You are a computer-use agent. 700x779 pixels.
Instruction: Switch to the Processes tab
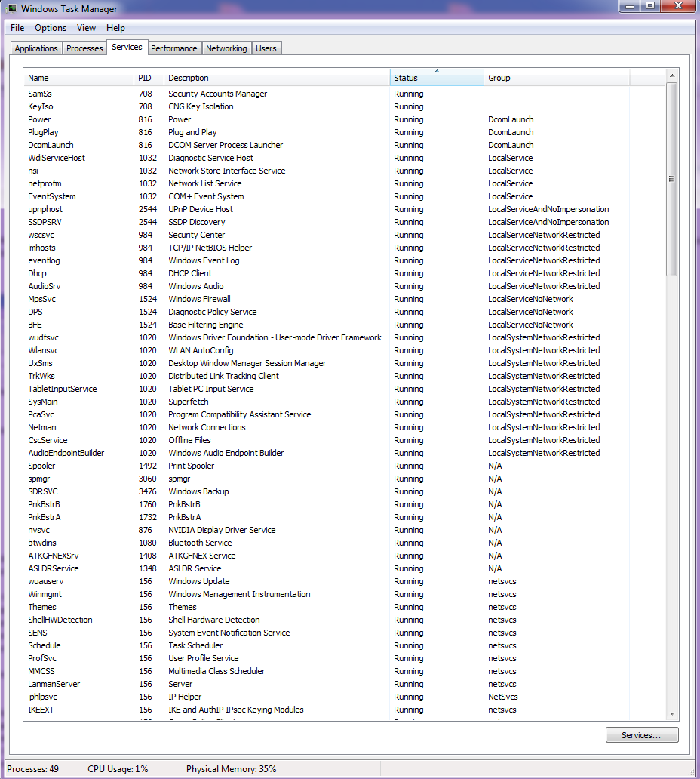click(x=84, y=48)
